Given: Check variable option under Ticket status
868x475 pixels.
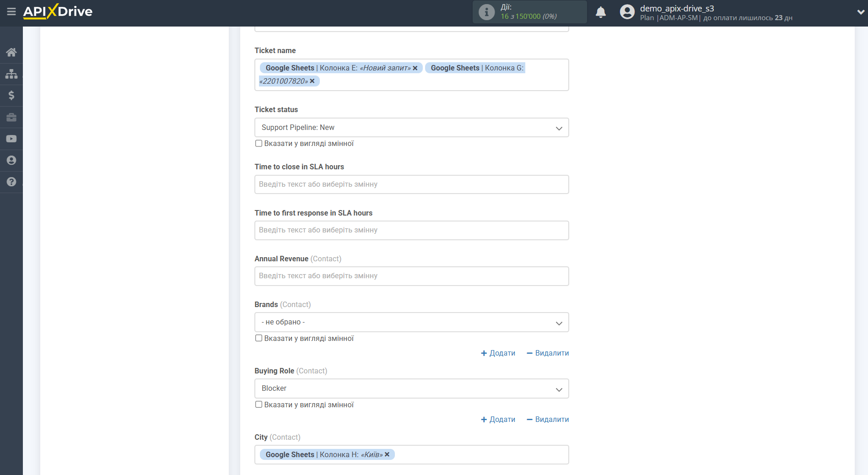Looking at the screenshot, I should point(259,143).
